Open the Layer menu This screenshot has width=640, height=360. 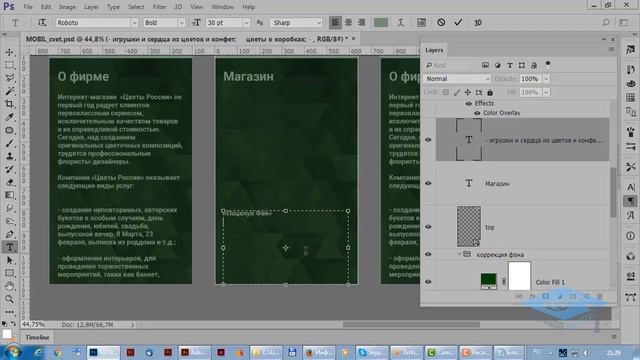pos(91,7)
